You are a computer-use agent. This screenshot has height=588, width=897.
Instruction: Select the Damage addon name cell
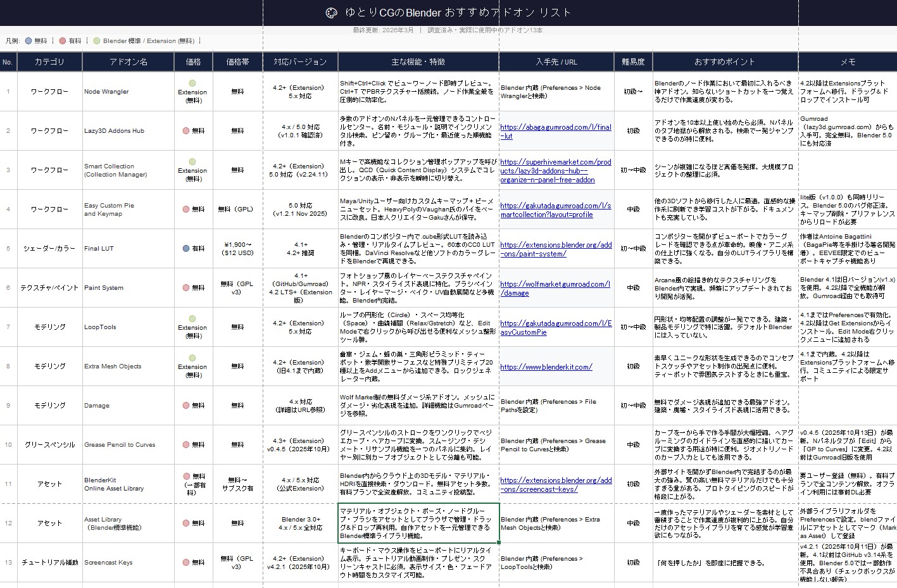point(129,406)
